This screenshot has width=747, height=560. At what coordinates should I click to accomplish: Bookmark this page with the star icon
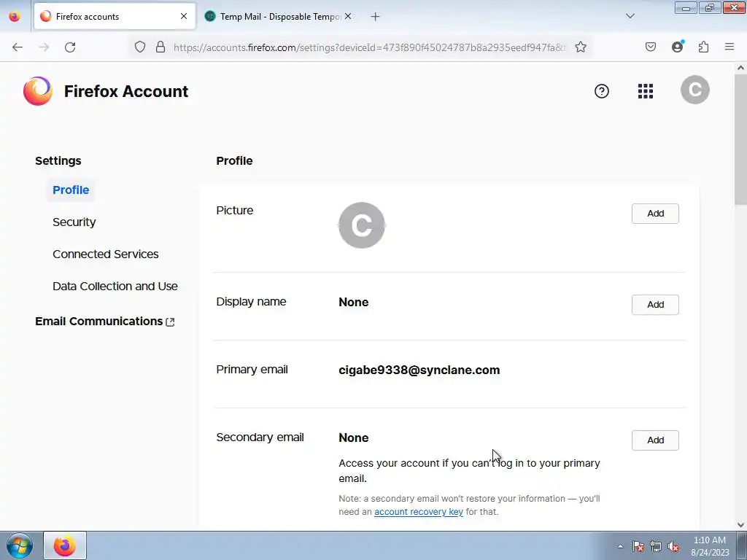580,47
